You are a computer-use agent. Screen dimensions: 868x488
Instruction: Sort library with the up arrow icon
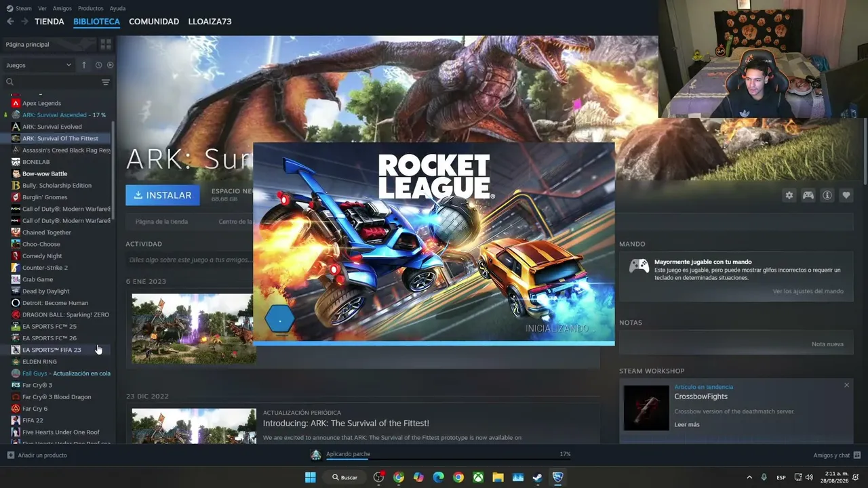(84, 65)
